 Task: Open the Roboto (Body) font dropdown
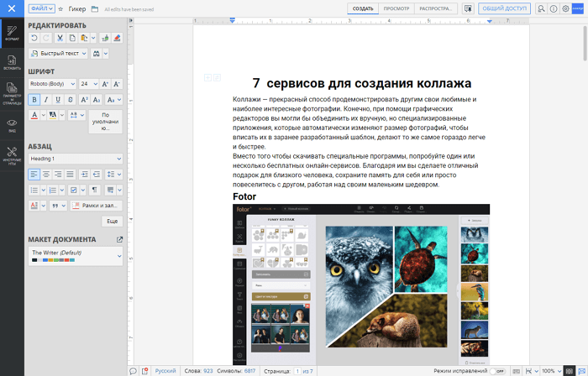point(52,84)
